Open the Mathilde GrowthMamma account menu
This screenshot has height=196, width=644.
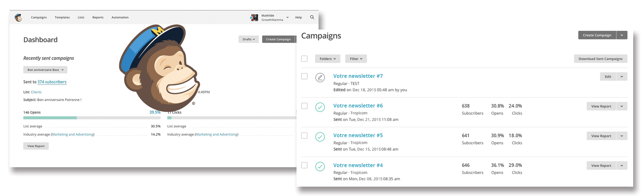(x=275, y=17)
